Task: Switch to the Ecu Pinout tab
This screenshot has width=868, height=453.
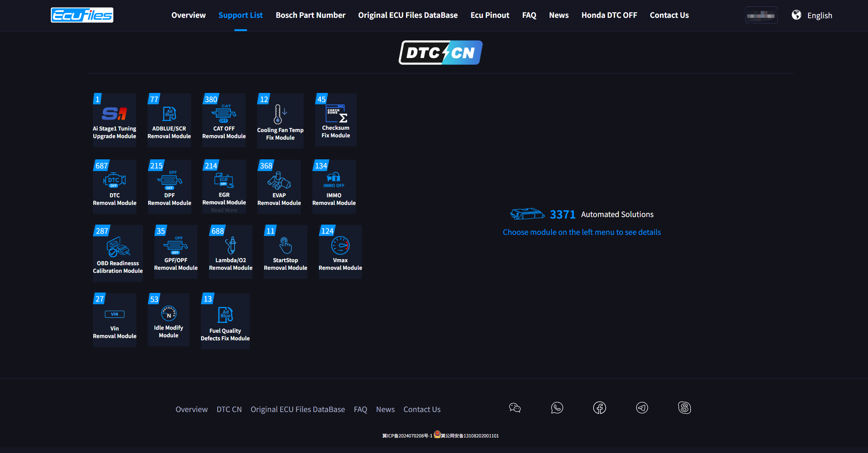Action: [490, 15]
